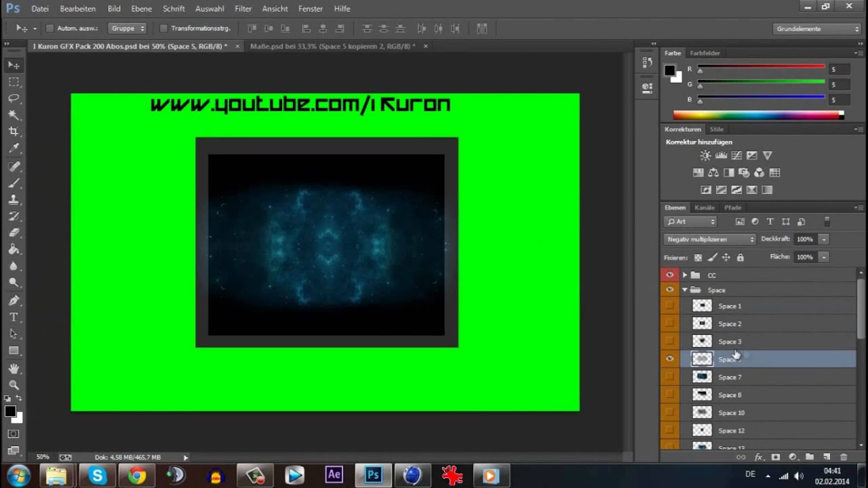Click the Deckkraft 100% input field

tap(804, 239)
